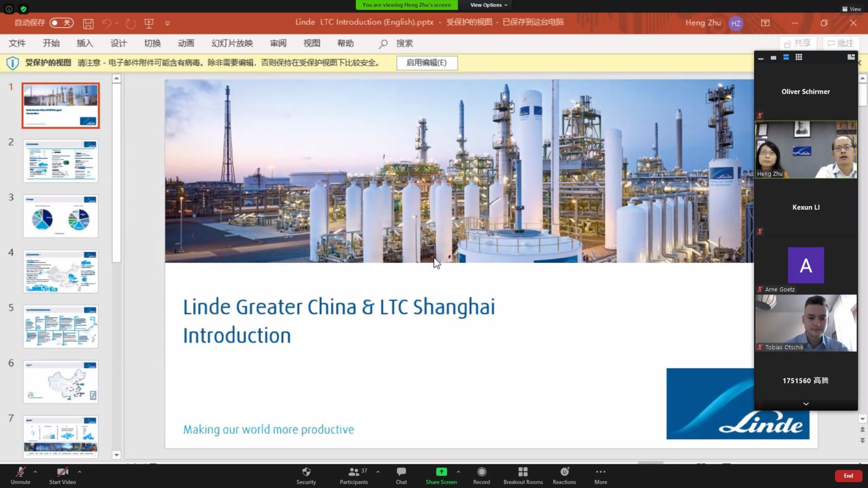868x488 pixels.
Task: Open Customize Quick Access Toolbar dropdown
Action: coord(167,23)
